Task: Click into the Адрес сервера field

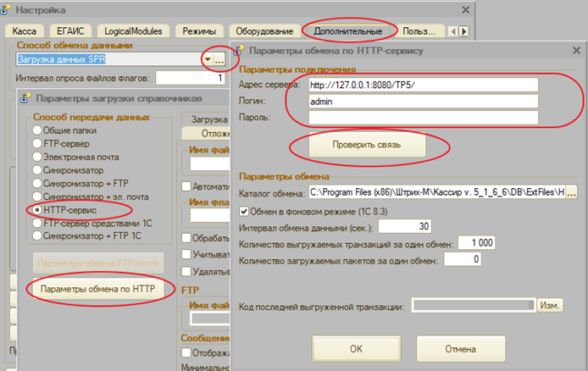Action: point(424,85)
